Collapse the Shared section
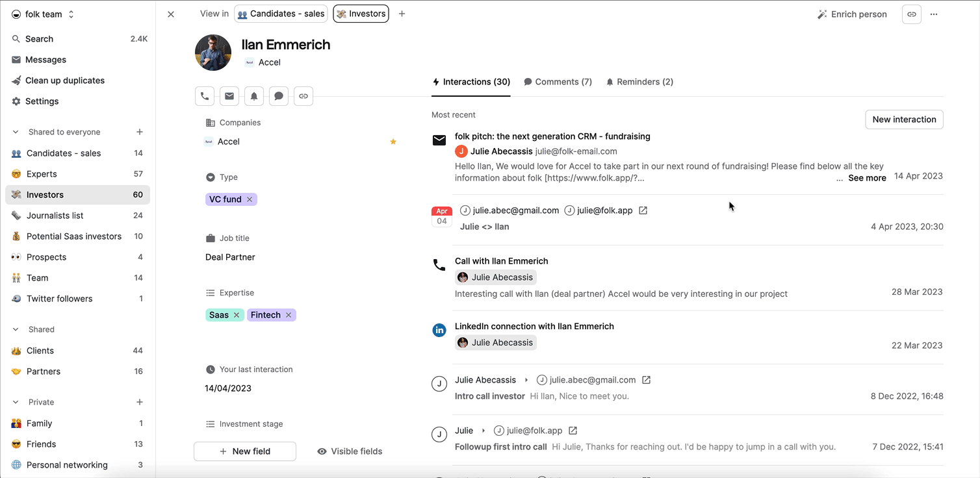 [16, 329]
